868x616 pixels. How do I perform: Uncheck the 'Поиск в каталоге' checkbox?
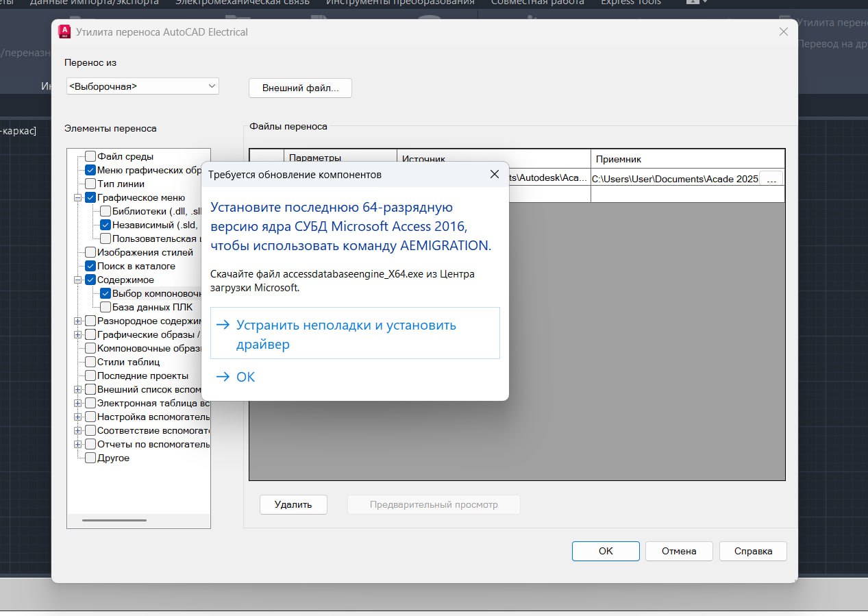(x=90, y=266)
